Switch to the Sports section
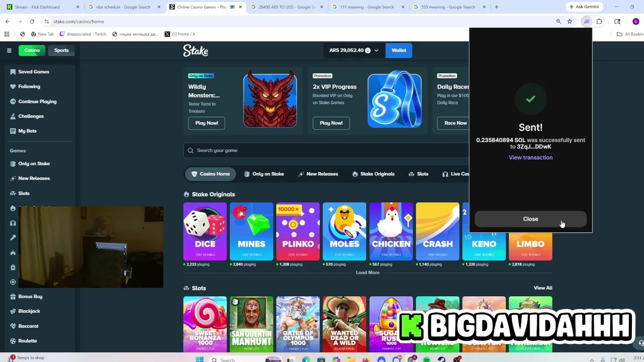Viewport: 644px width, 362px height. [x=61, y=50]
